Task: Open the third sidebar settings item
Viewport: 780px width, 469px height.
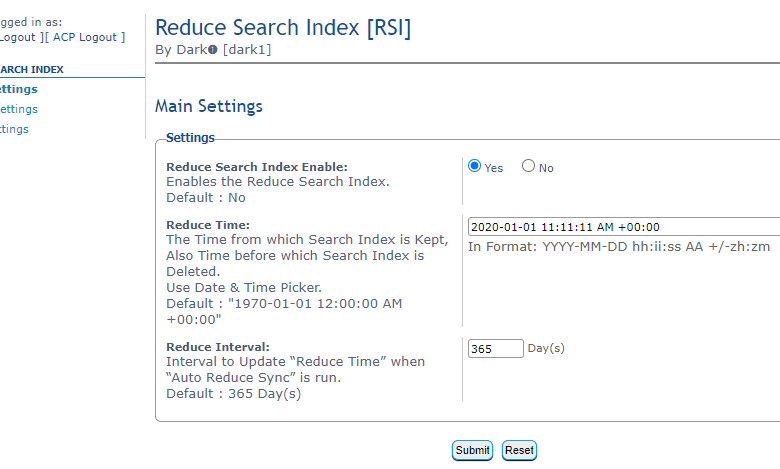Action: [14, 129]
